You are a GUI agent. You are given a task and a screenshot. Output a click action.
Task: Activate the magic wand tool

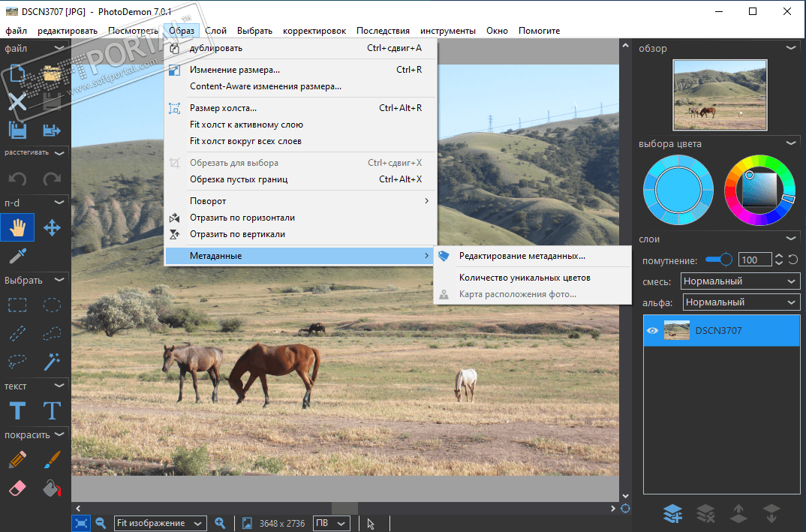click(x=51, y=362)
